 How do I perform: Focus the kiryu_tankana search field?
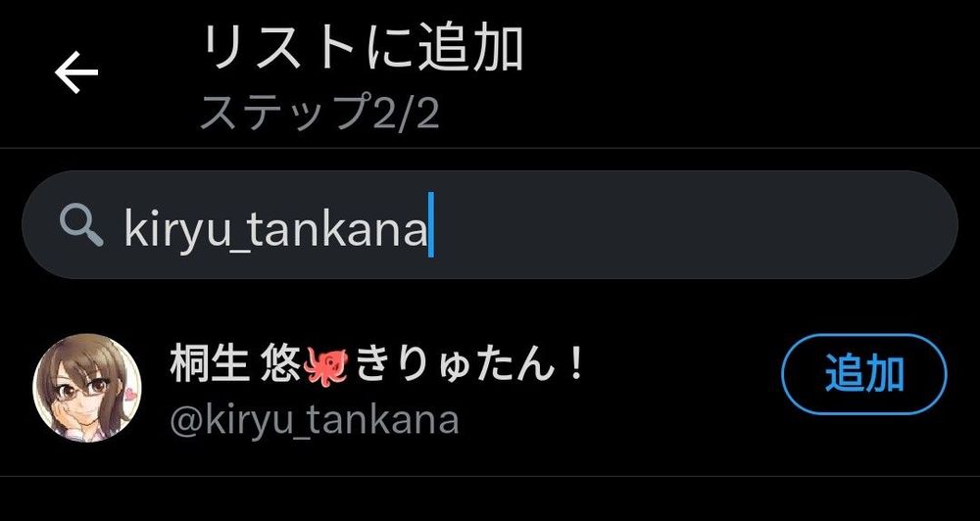click(490, 225)
